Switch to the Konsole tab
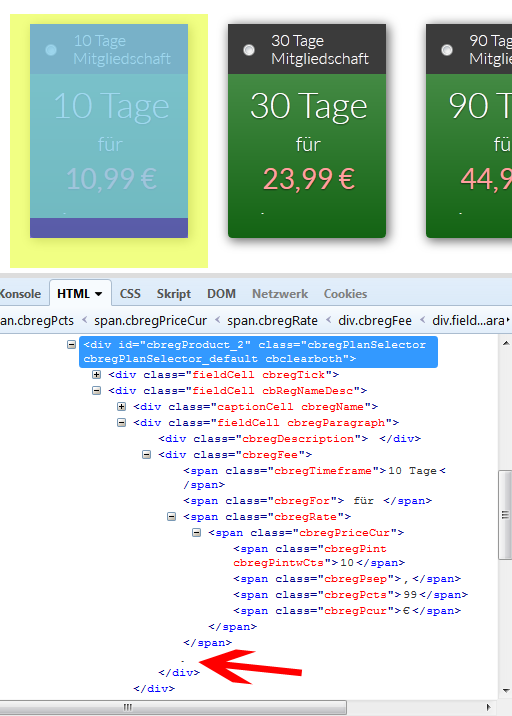Image resolution: width=512 pixels, height=716 pixels. click(20, 294)
